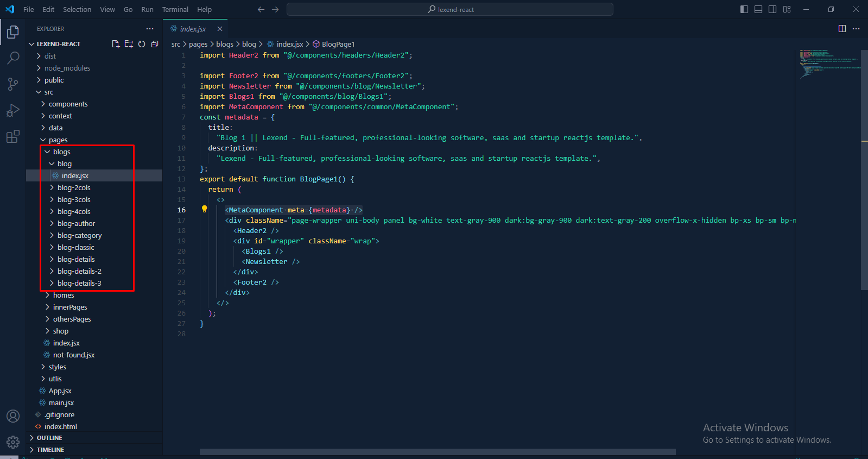
Task: Open the Source Control view
Action: [x=13, y=84]
